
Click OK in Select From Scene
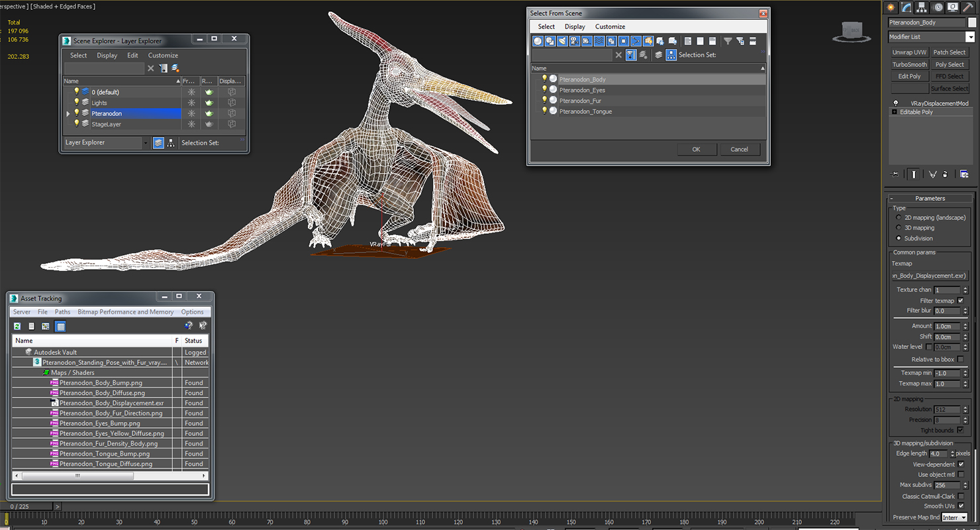click(696, 149)
